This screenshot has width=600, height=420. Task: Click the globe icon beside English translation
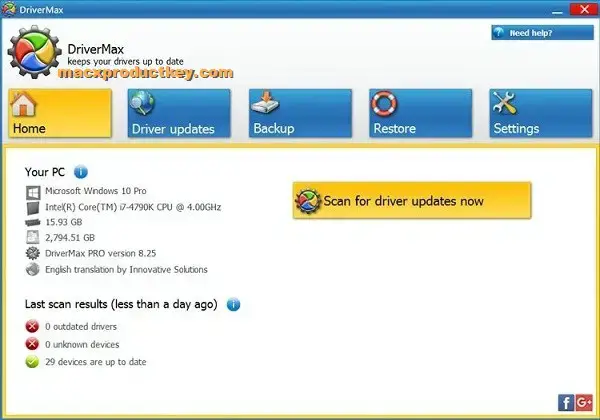(33, 269)
